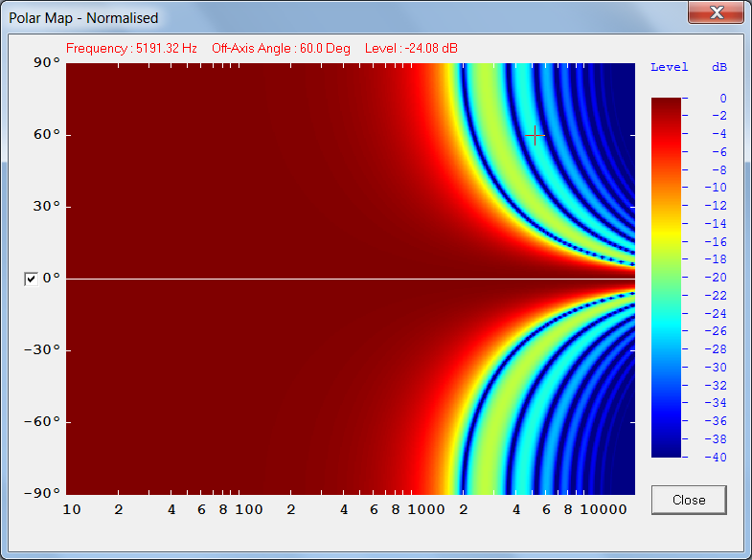
Task: Click the 'Level' legend heading
Action: (669, 68)
